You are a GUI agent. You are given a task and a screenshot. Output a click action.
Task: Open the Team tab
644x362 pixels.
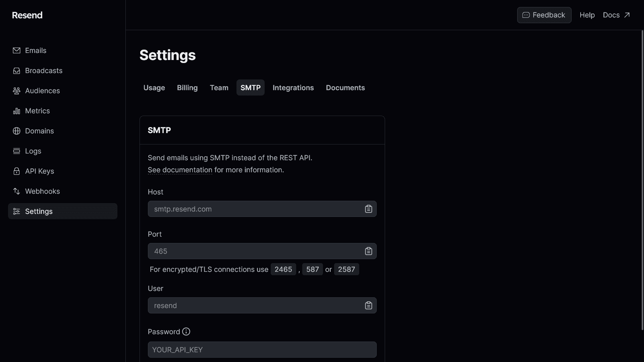coord(219,87)
